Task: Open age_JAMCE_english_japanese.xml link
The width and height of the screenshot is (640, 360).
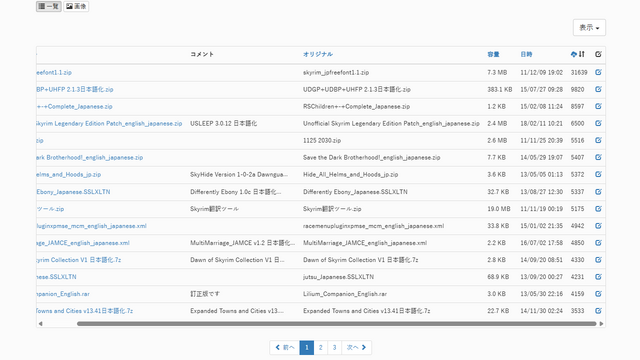Action: point(83,243)
